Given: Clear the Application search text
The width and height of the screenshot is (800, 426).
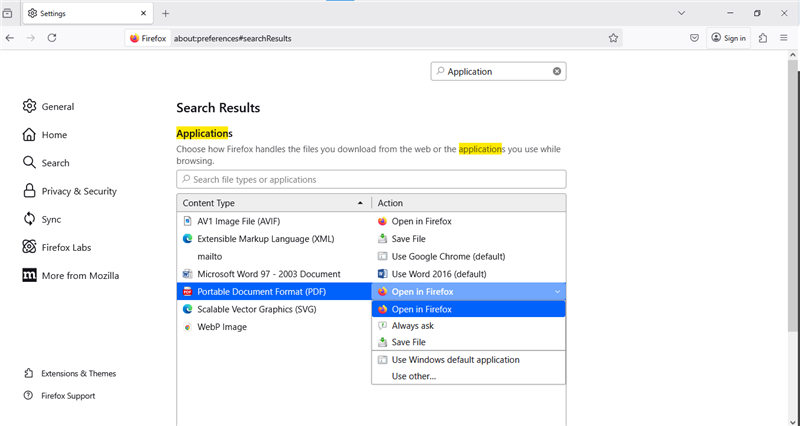Looking at the screenshot, I should pyautogui.click(x=557, y=71).
